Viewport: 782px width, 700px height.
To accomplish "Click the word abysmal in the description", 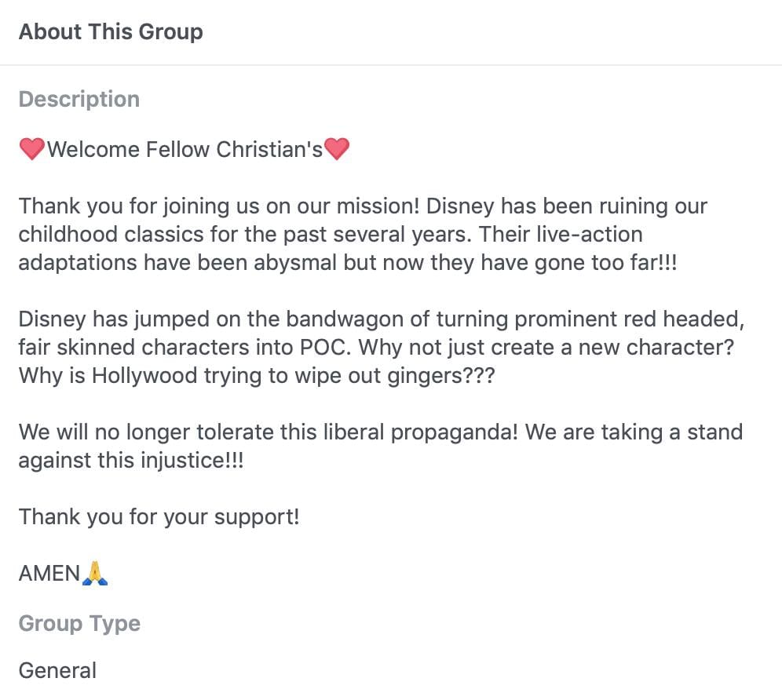I will click(294, 263).
